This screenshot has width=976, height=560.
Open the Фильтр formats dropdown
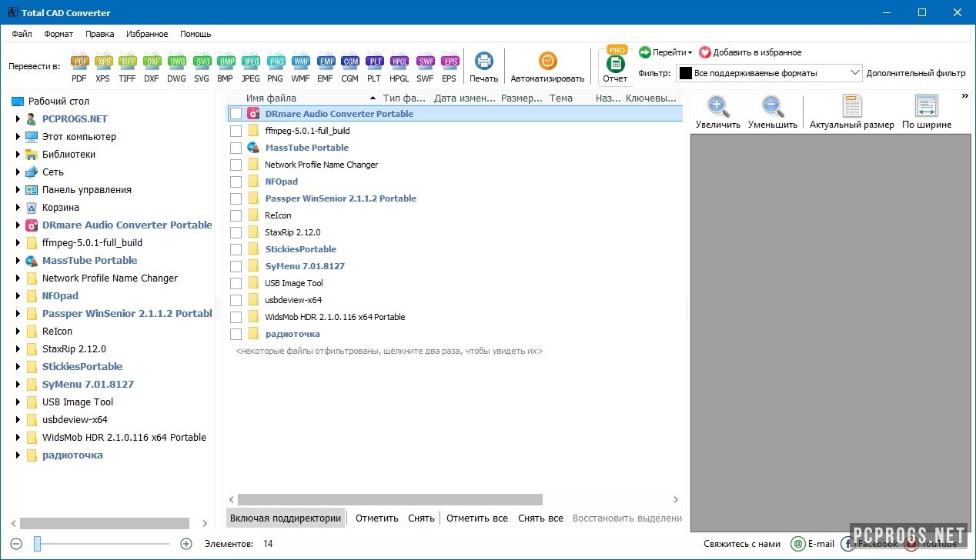[770, 73]
